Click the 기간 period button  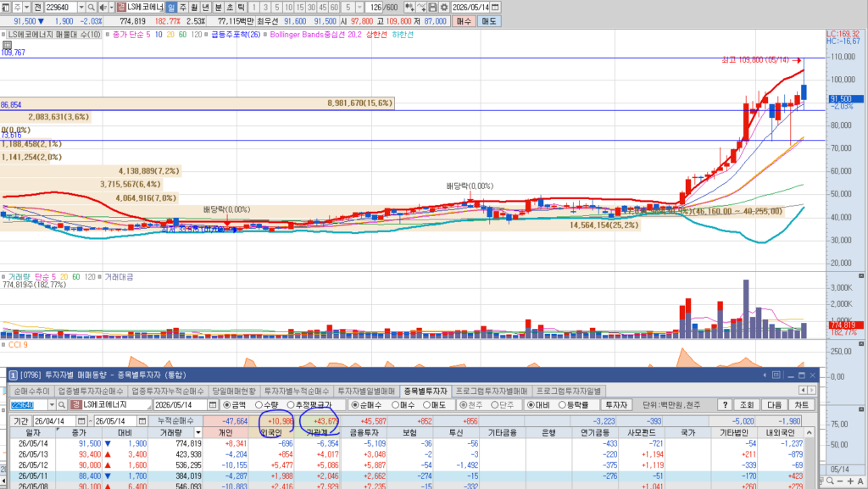click(20, 421)
